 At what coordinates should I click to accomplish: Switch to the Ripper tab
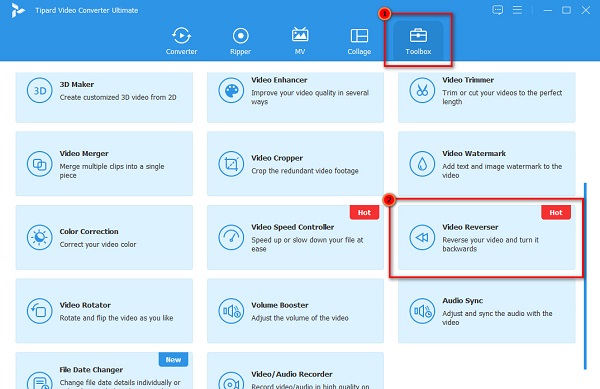point(240,41)
